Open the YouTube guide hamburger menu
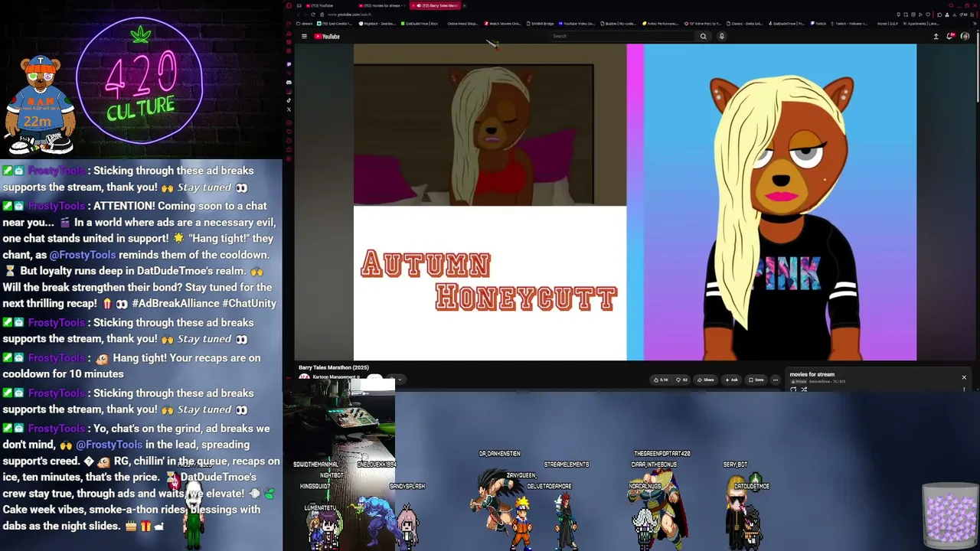Image resolution: width=980 pixels, height=551 pixels. [x=304, y=36]
